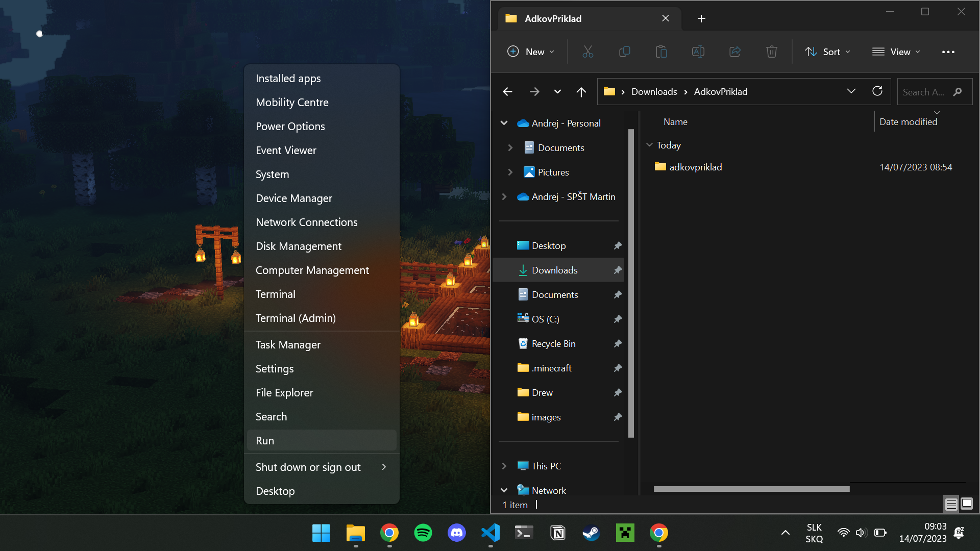Screen dimensions: 980x551
Task: Open Minecraft creeper icon on taskbar
Action: [x=625, y=533]
